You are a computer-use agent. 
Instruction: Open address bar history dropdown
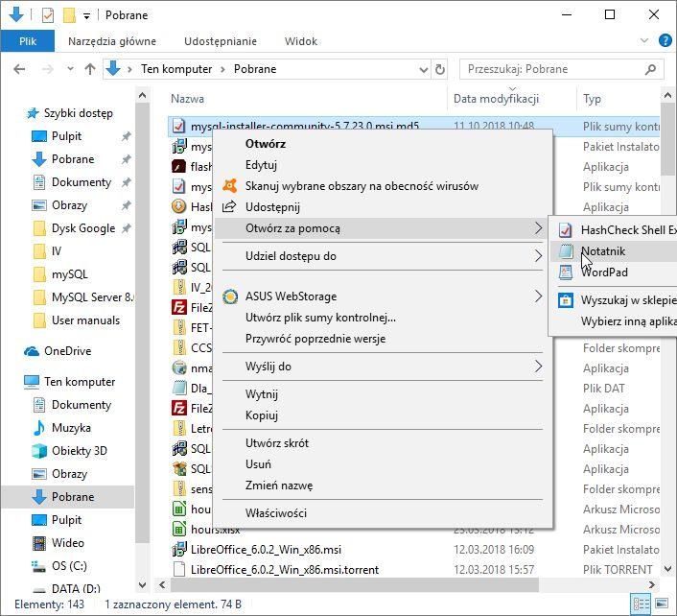click(x=424, y=69)
